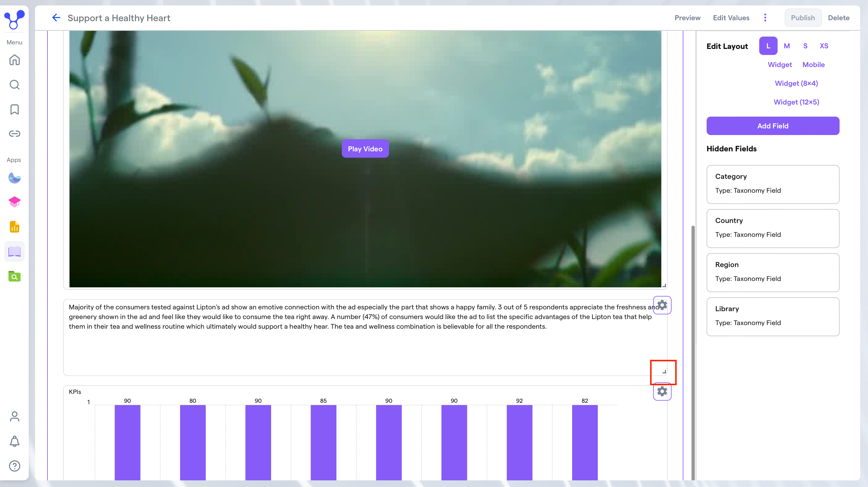Image resolution: width=868 pixels, height=487 pixels.
Task: Go back using the arrow icon
Action: tap(56, 18)
